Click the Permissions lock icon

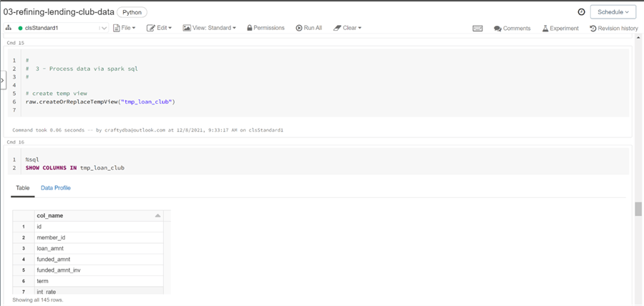pos(249,28)
